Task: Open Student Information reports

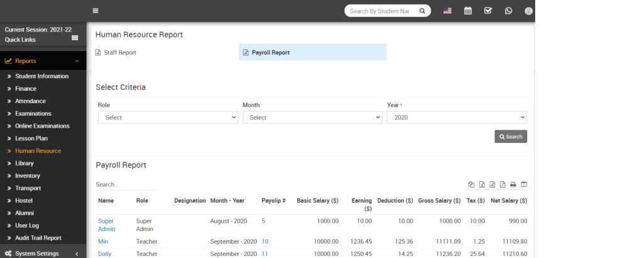Action: coord(42,76)
